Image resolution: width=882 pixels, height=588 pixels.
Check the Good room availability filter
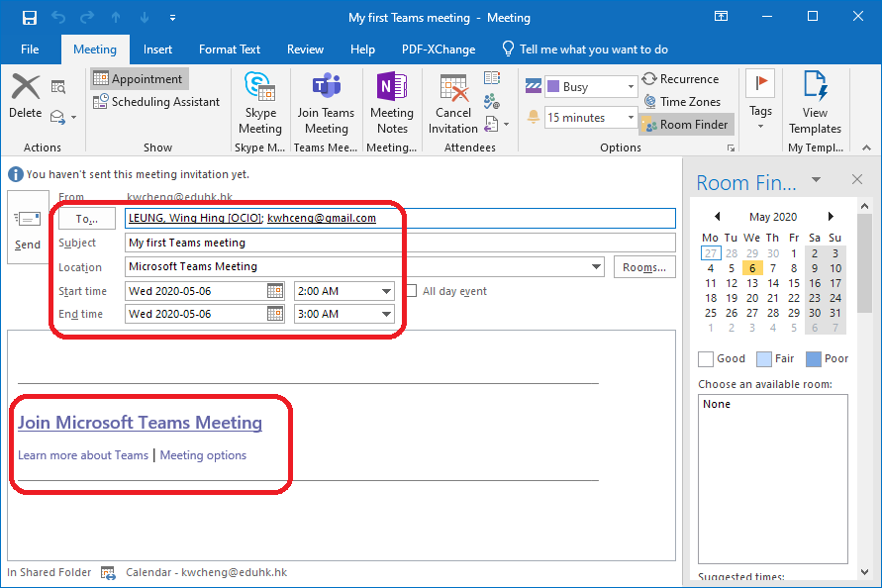click(x=708, y=358)
